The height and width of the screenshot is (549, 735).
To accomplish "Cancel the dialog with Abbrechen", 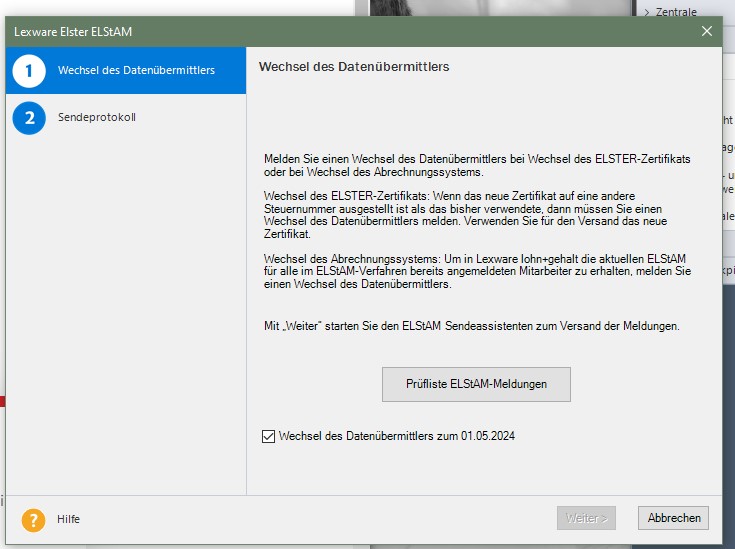I will pyautogui.click(x=674, y=518).
